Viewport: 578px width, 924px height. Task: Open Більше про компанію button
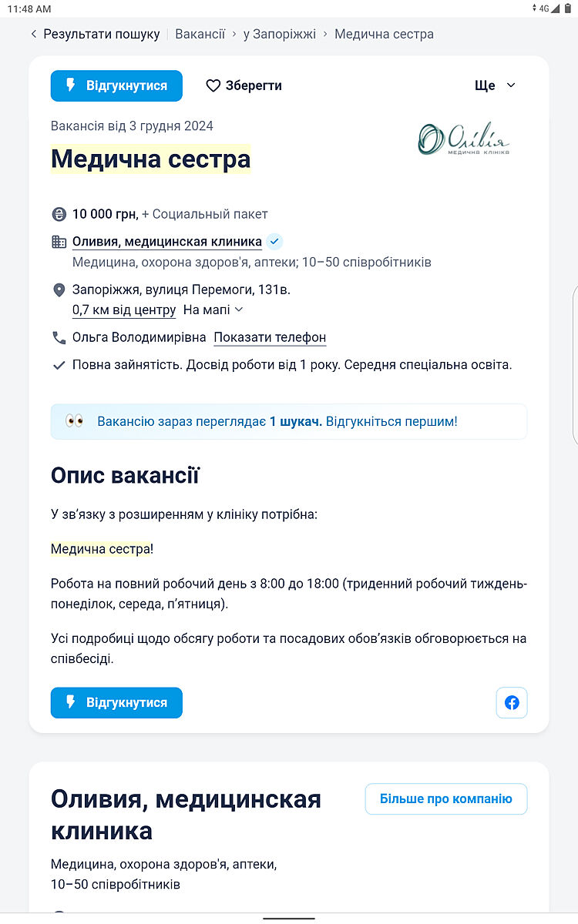point(445,798)
